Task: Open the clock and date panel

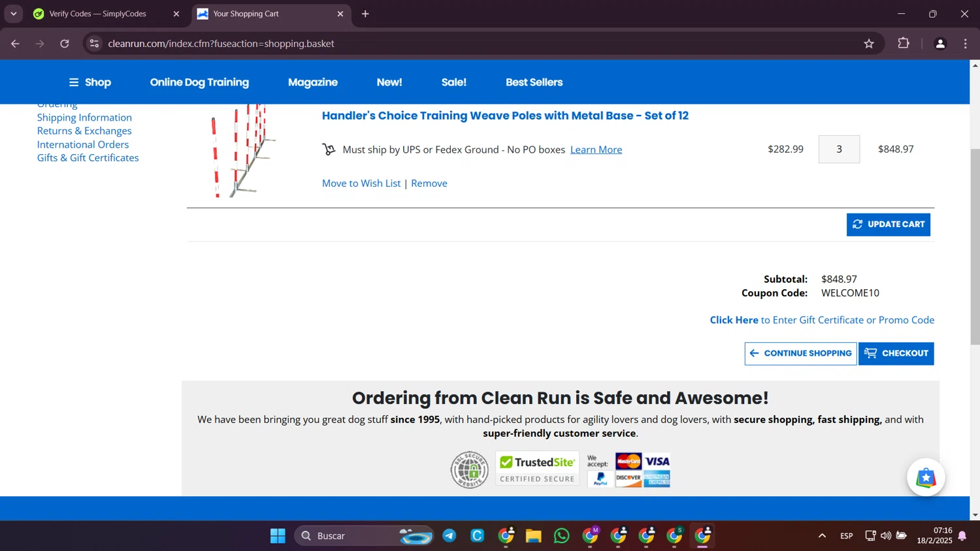Action: (934, 536)
